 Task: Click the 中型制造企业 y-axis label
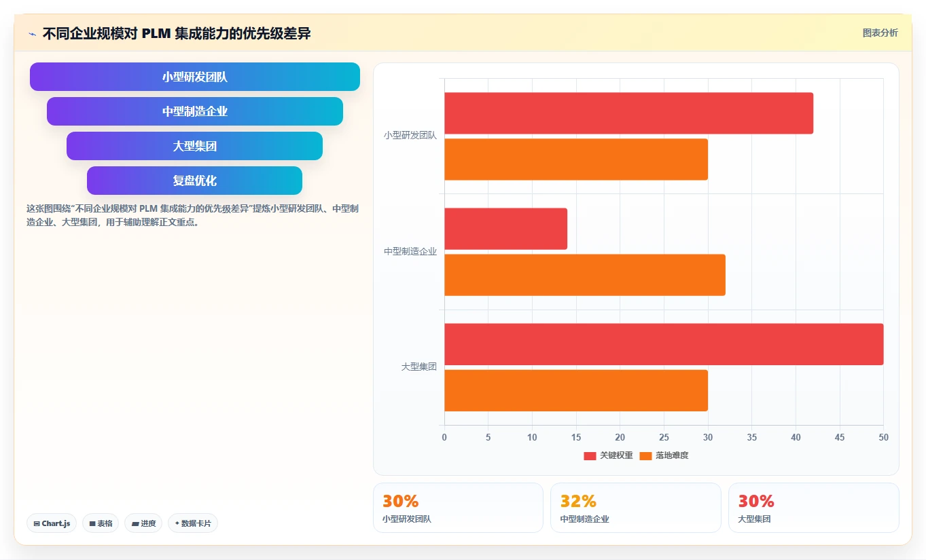[x=410, y=251]
